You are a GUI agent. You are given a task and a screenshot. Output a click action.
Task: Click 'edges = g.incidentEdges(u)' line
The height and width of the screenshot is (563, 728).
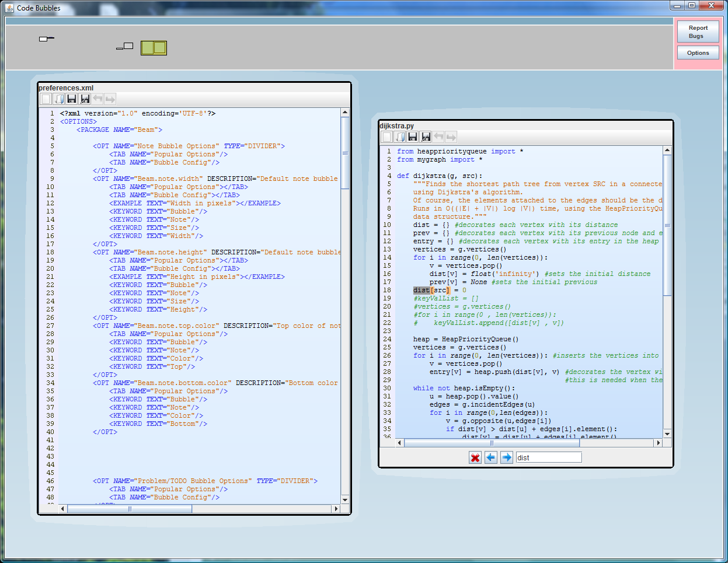tap(482, 404)
